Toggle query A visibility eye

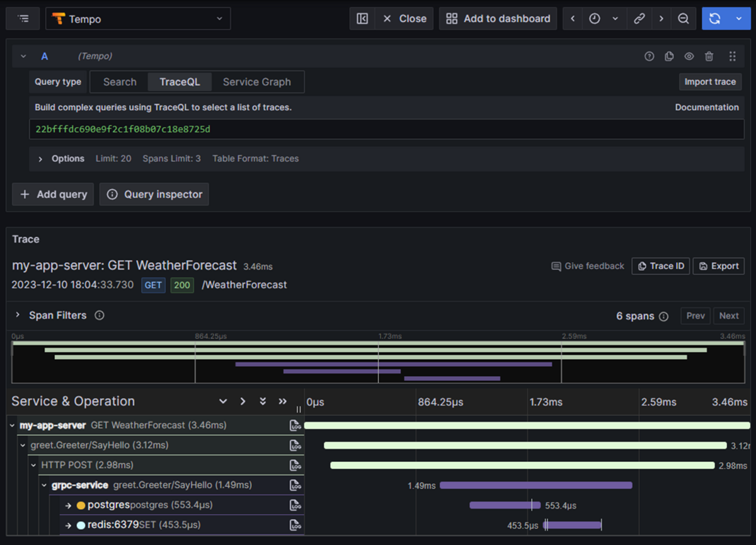(x=689, y=56)
